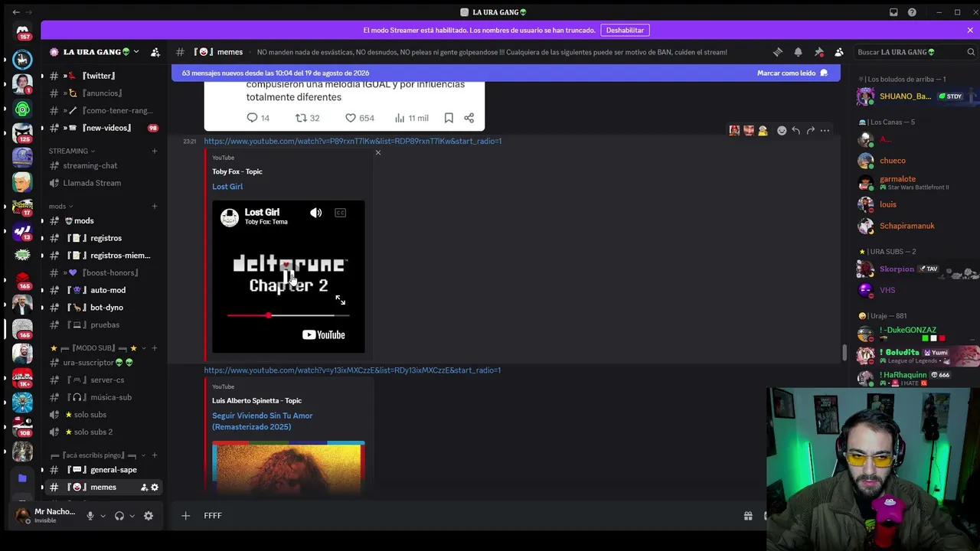Toggle captions CC on video
Screen dimensions: 980x551
point(340,213)
